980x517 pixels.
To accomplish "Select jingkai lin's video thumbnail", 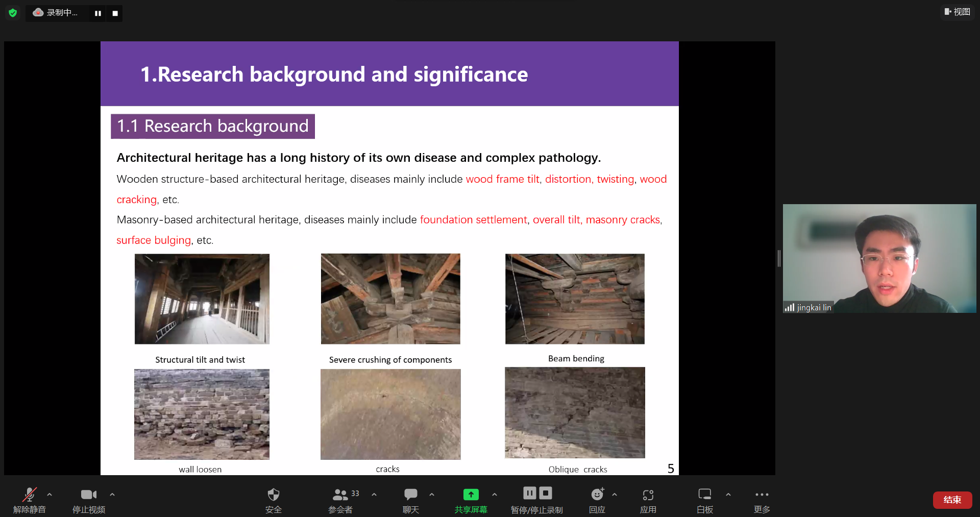I will coord(879,258).
